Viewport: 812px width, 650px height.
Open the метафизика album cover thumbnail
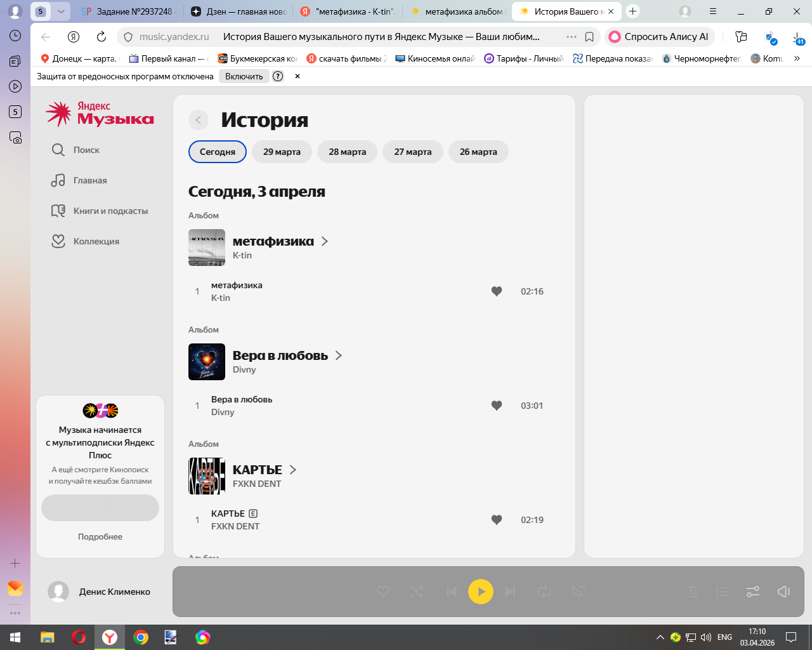(x=207, y=248)
